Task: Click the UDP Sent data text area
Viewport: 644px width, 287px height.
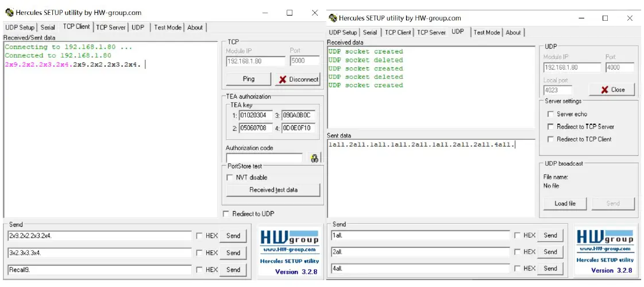Action: (431, 178)
